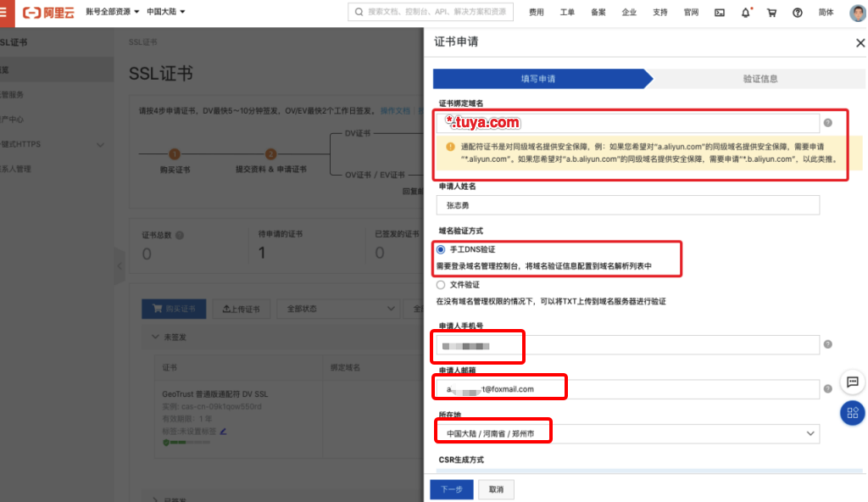Open 工单 menu
This screenshot has width=868, height=502.
tap(567, 12)
